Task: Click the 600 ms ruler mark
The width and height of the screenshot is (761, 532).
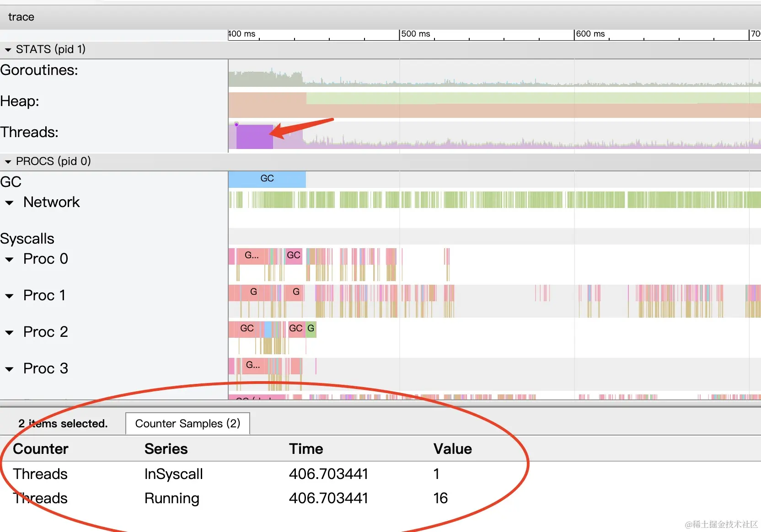Action: click(590, 34)
